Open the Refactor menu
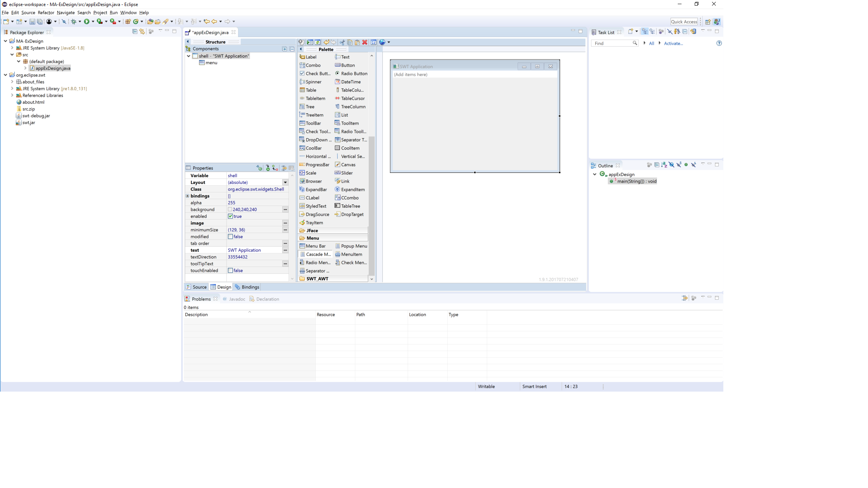 (x=46, y=12)
